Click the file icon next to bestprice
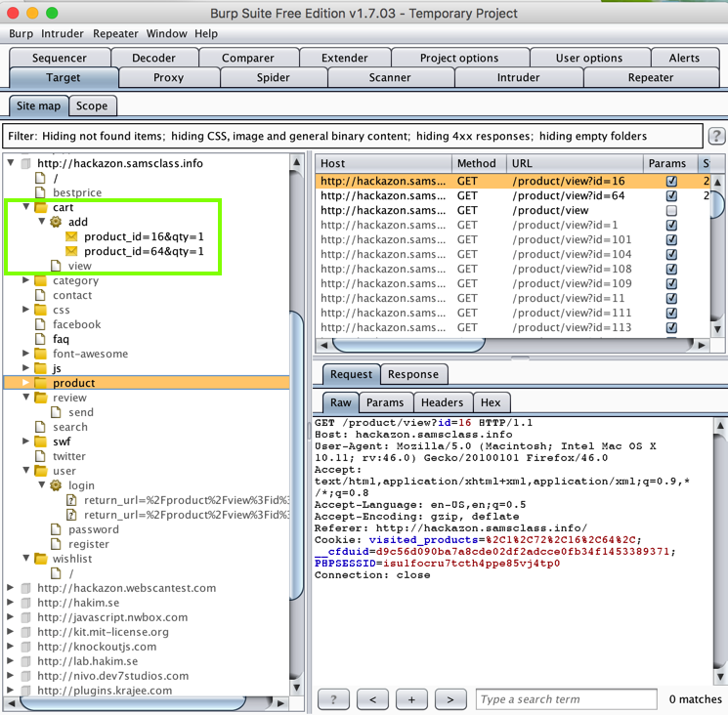The height and width of the screenshot is (715, 728). (x=41, y=193)
